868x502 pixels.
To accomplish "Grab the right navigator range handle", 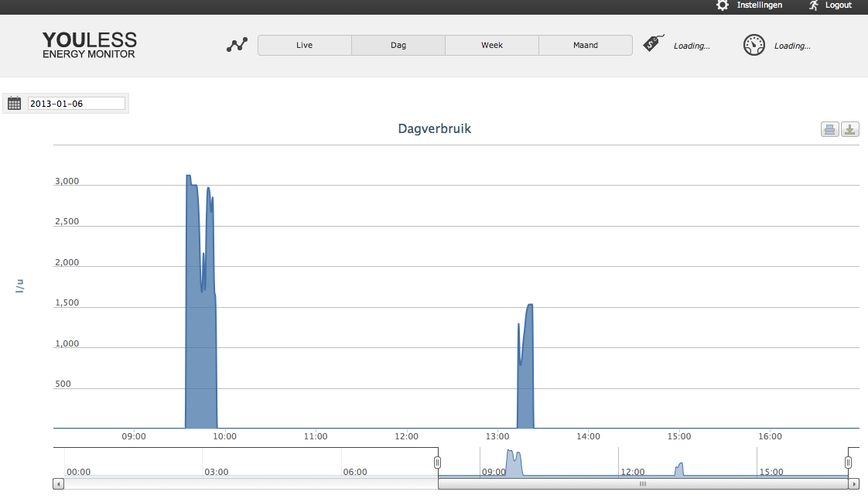I will (848, 462).
